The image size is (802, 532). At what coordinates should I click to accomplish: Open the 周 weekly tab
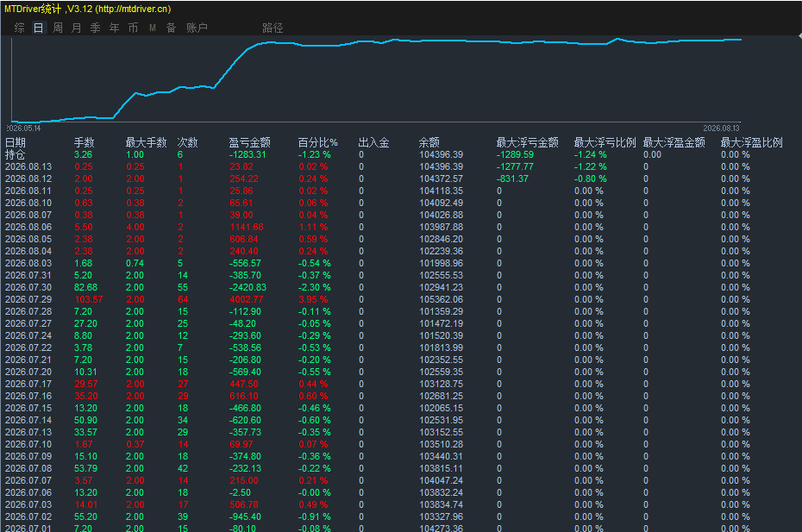coord(58,28)
